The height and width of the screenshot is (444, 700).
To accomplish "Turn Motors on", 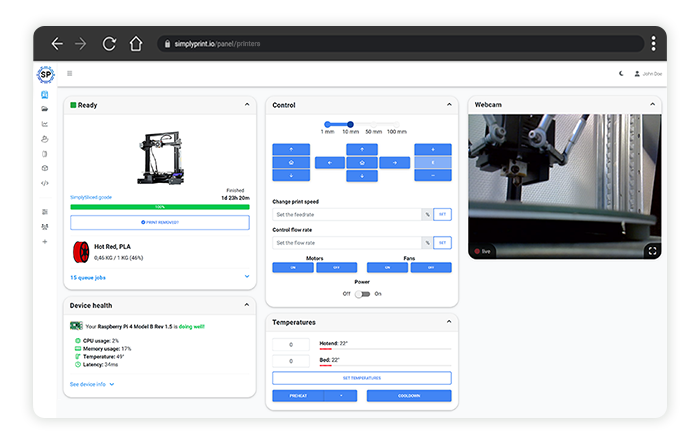I will click(293, 268).
